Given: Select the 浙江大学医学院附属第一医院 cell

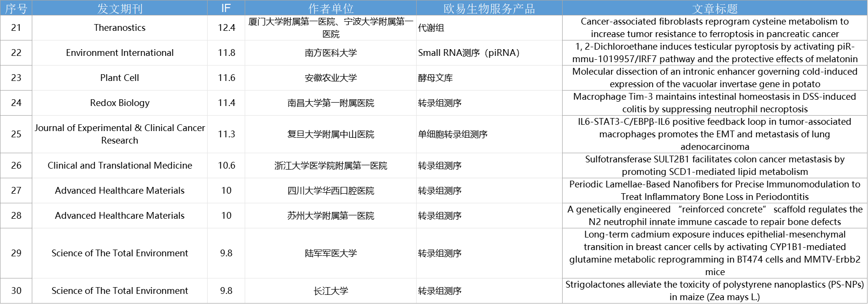Looking at the screenshot, I should [x=330, y=165].
